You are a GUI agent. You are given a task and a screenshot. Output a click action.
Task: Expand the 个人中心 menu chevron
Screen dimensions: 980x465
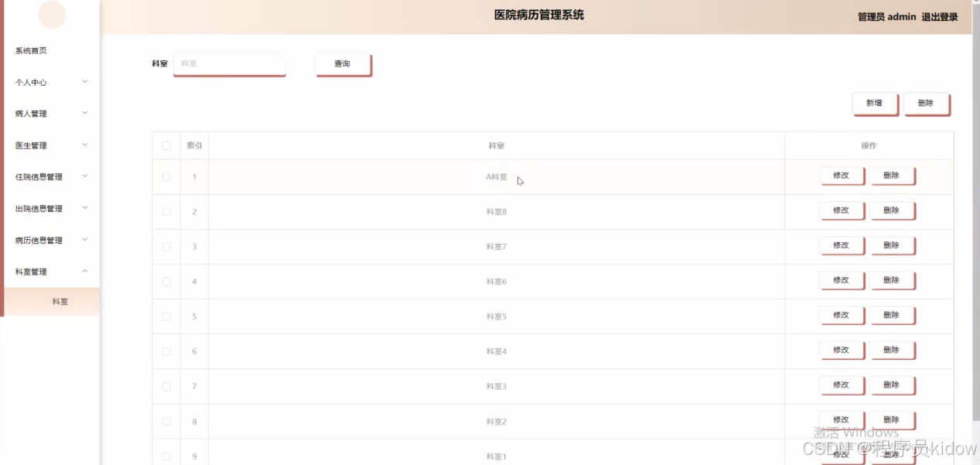click(85, 81)
